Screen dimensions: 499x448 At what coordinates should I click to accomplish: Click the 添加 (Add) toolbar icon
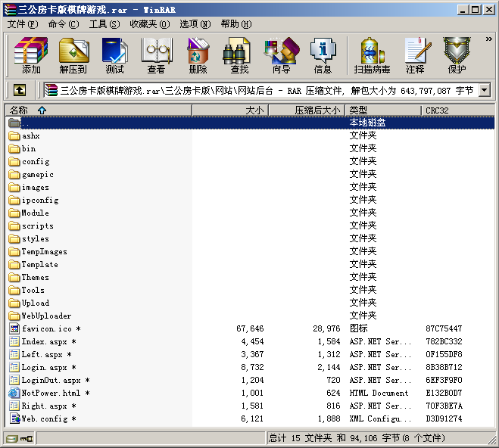[x=31, y=55]
